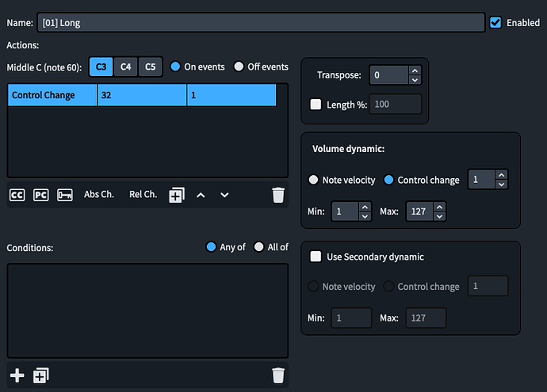Add a Control Change action with CC icon
The width and height of the screenshot is (547, 392).
pos(17,195)
